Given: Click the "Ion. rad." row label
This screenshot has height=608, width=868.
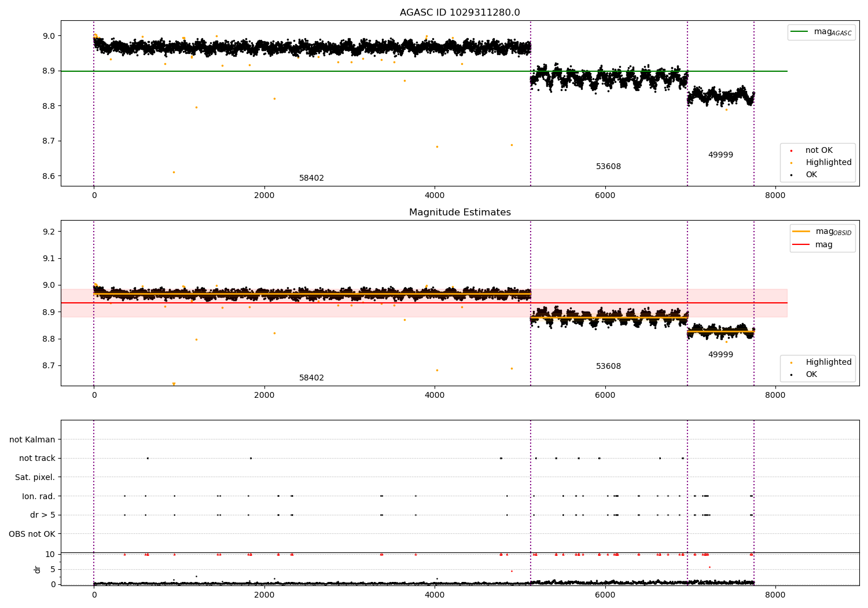Looking at the screenshot, I should point(39,496).
